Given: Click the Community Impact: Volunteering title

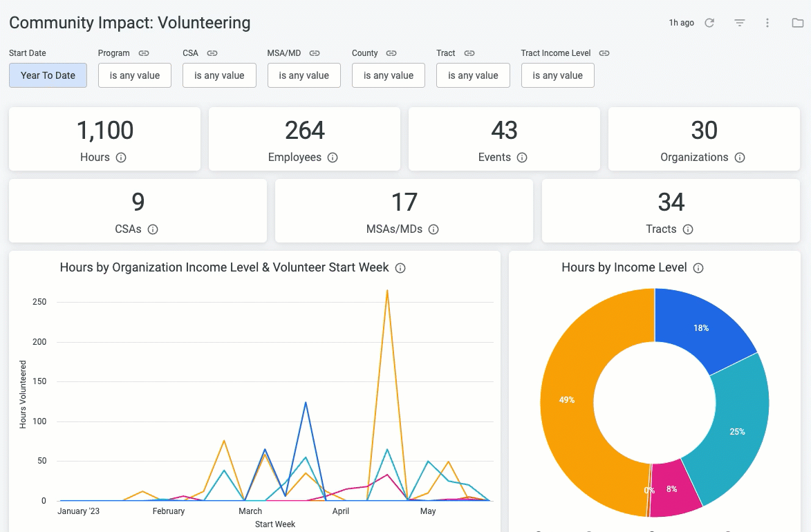Looking at the screenshot, I should pos(130,23).
